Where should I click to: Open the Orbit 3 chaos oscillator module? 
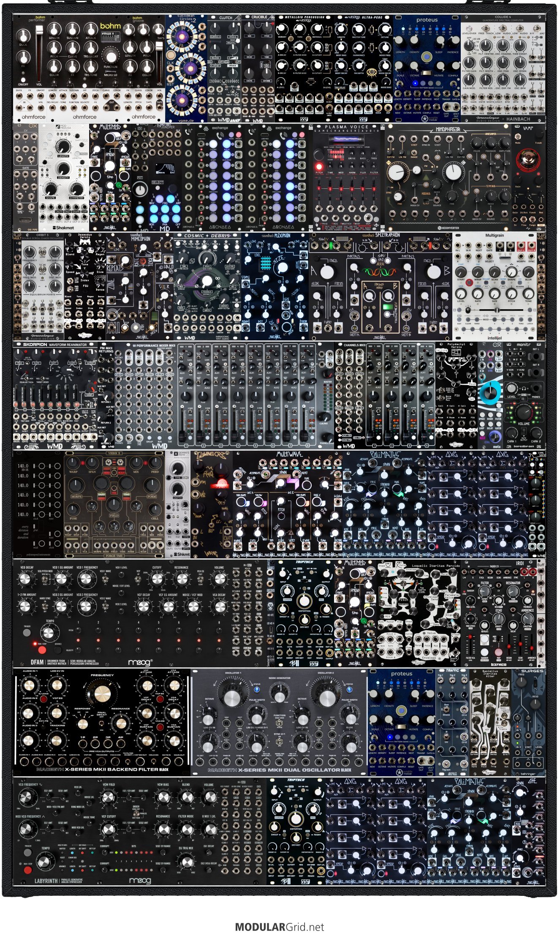pos(42,286)
